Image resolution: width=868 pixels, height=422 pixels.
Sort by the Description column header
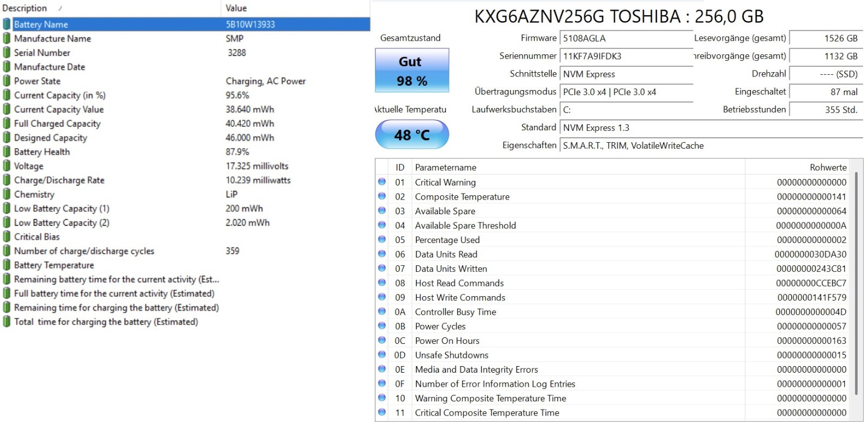[110, 8]
